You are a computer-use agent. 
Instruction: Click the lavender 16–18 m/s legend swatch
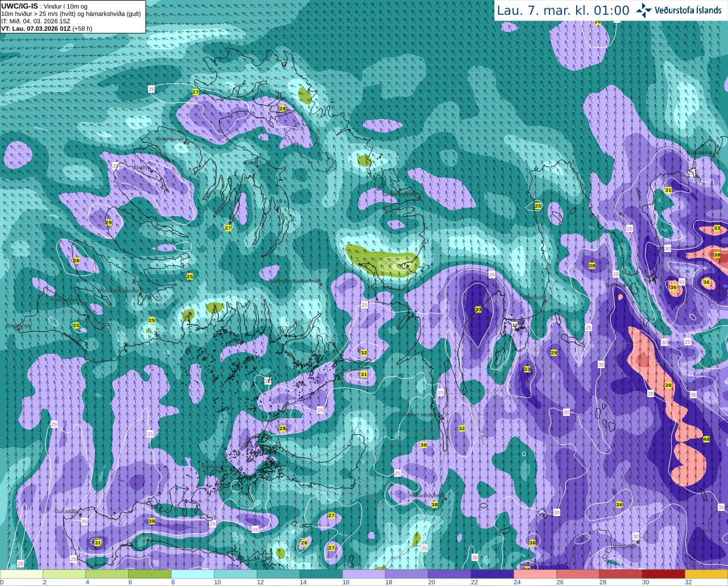tap(364, 574)
